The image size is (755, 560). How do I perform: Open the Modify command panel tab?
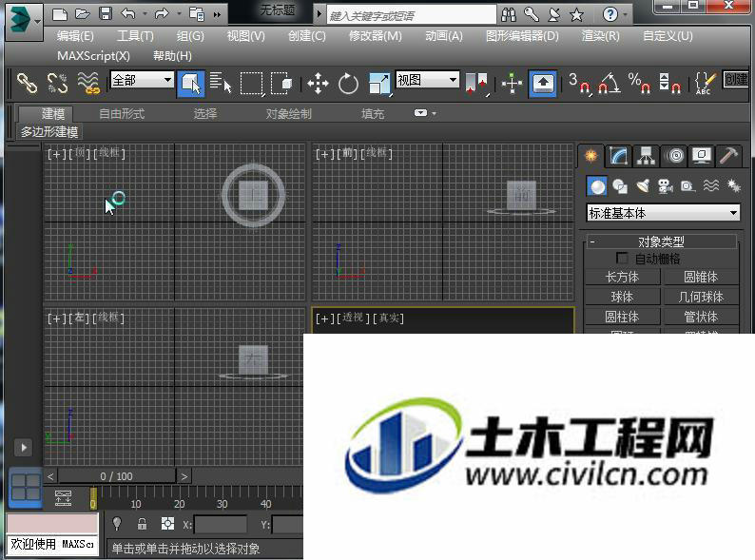pyautogui.click(x=619, y=156)
